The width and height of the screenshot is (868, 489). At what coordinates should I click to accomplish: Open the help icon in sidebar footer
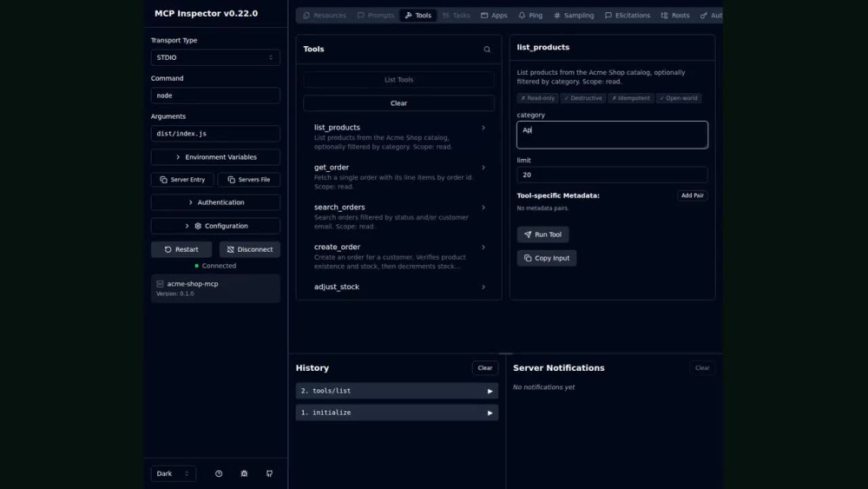[219, 473]
